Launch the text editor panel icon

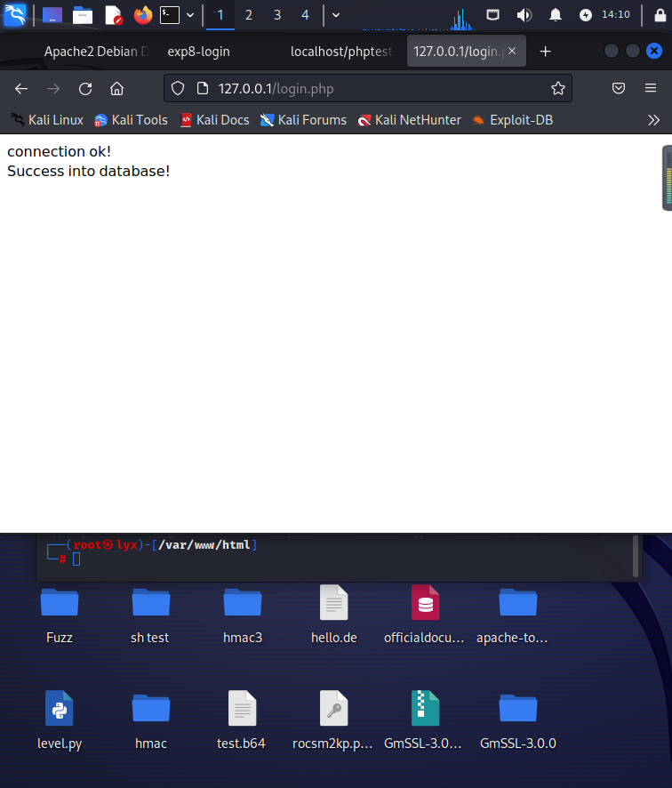tap(114, 15)
